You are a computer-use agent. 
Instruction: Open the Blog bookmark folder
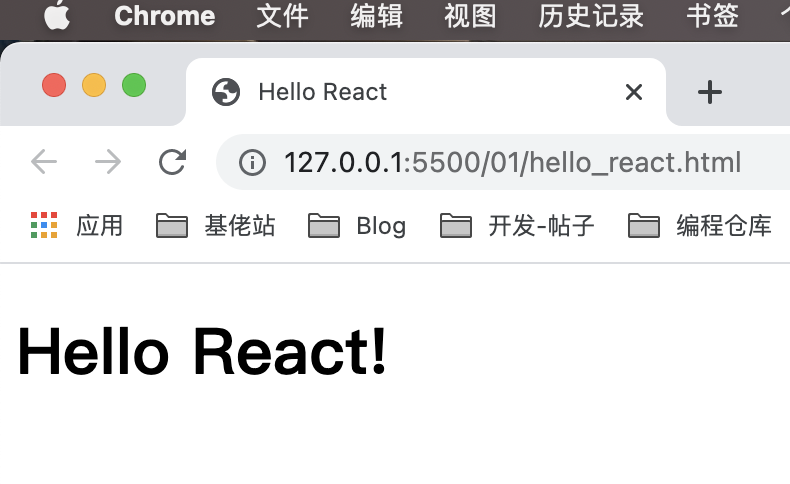click(x=357, y=225)
